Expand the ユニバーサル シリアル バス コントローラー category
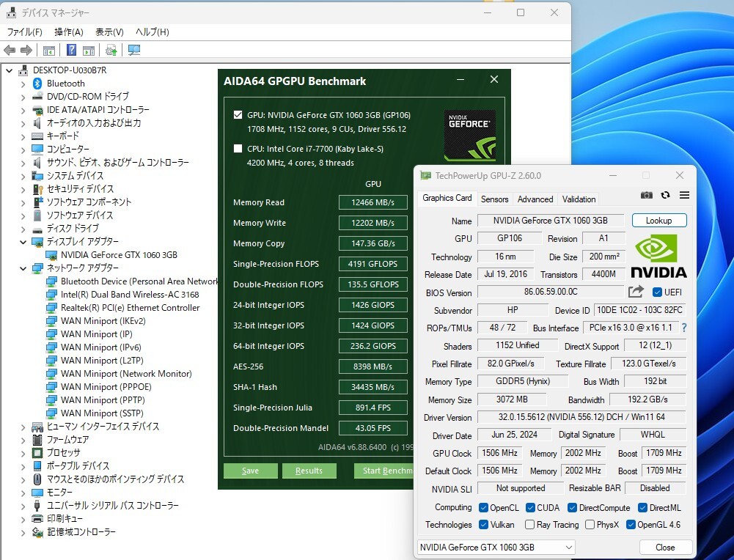Image resolution: width=734 pixels, height=560 pixels. 23,506
